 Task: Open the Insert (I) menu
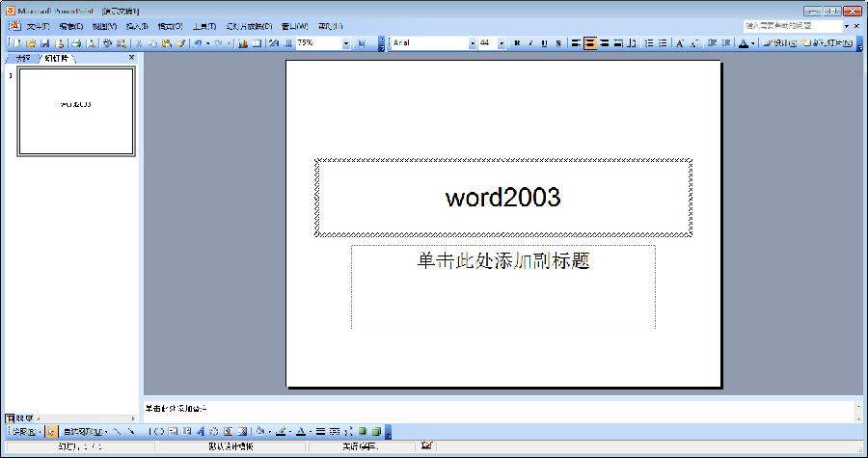point(137,27)
